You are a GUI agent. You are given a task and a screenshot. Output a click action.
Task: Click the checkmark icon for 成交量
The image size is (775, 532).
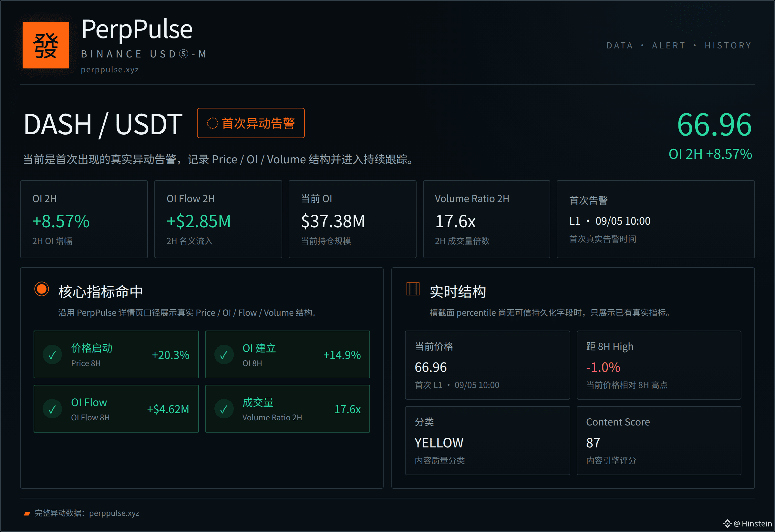click(x=224, y=409)
